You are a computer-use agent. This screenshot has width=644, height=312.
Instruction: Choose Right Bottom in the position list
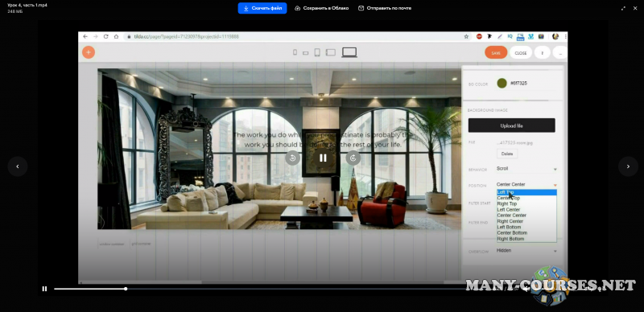click(x=510, y=239)
